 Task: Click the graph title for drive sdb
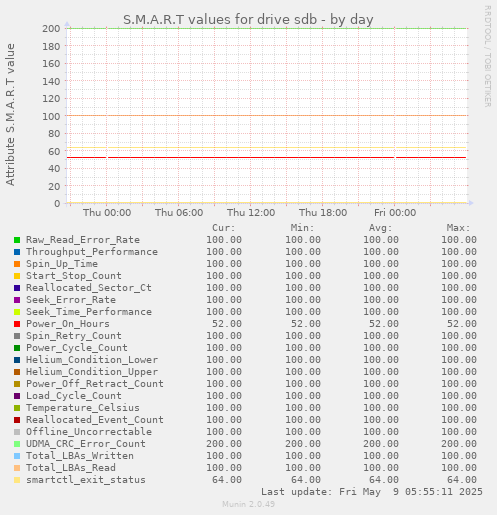248,20
